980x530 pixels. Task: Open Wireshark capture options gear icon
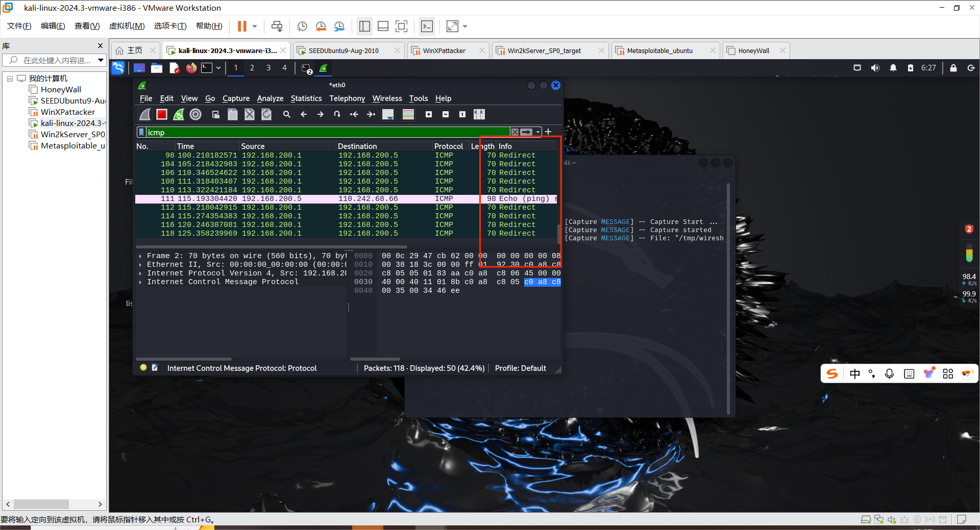(x=195, y=114)
